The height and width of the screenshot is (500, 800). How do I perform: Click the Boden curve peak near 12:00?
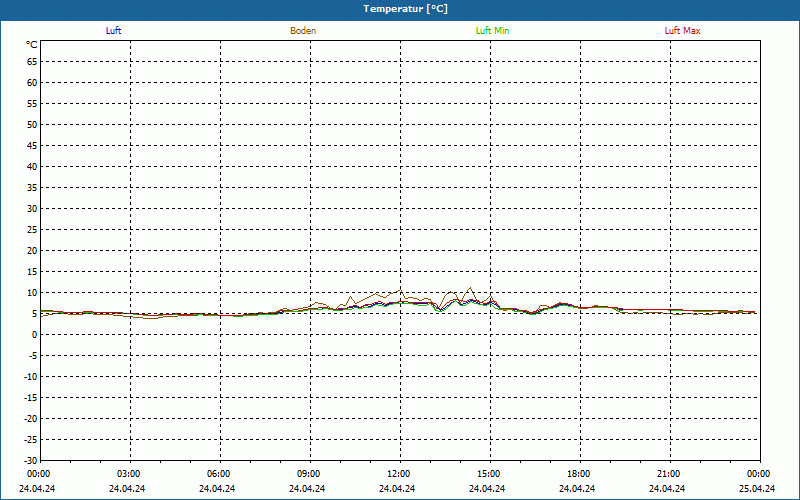(401, 289)
